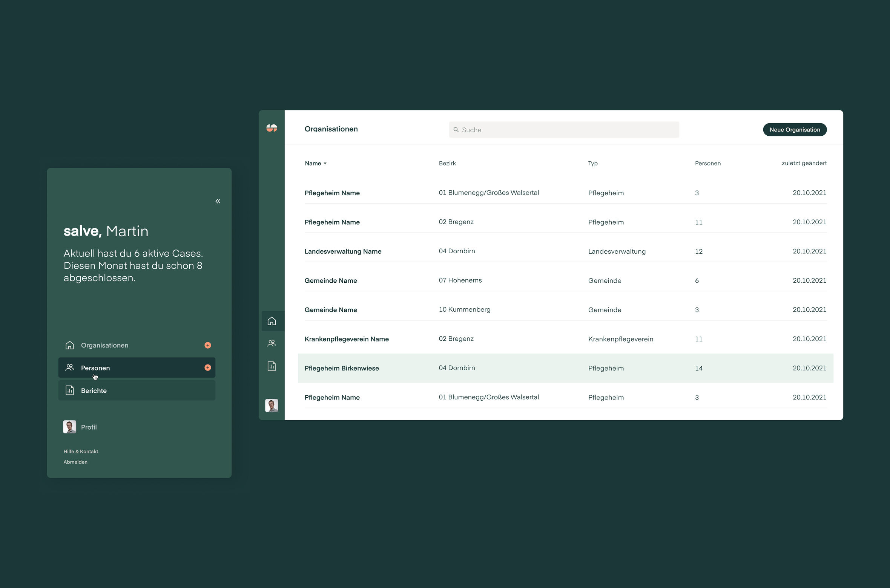Open the Hilfe & Kontakt link
The height and width of the screenshot is (588, 890).
tap(81, 452)
